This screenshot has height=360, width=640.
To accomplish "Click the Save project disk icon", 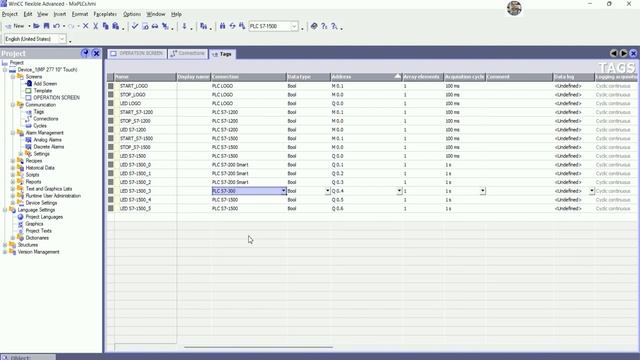I will click(47, 26).
